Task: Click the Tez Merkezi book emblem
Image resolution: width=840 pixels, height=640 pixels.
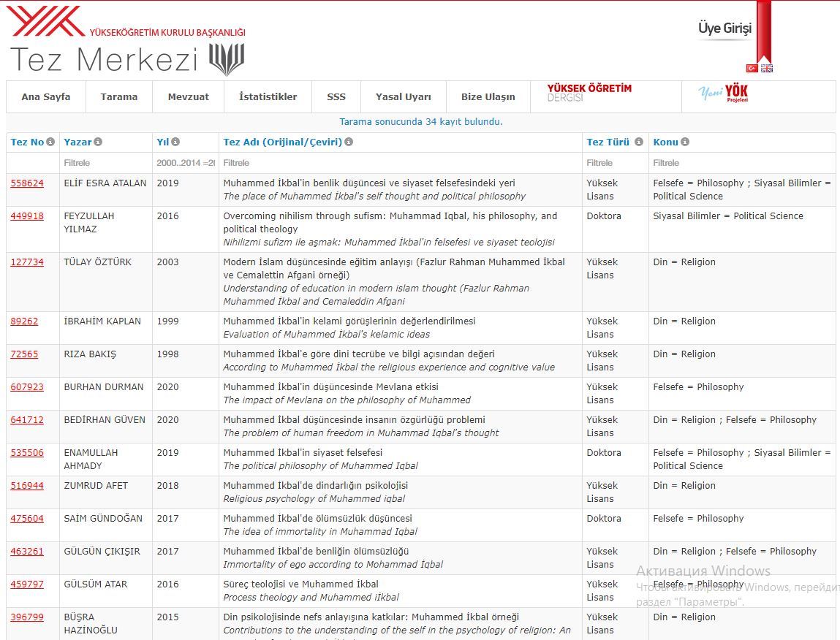Action: [x=227, y=59]
